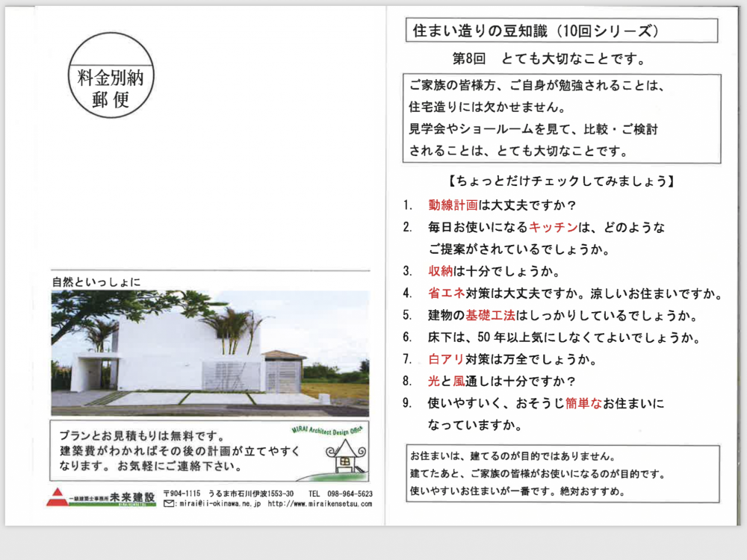Click the caption 自然といっしょに
This screenshot has width=747, height=560.
pyautogui.click(x=96, y=282)
